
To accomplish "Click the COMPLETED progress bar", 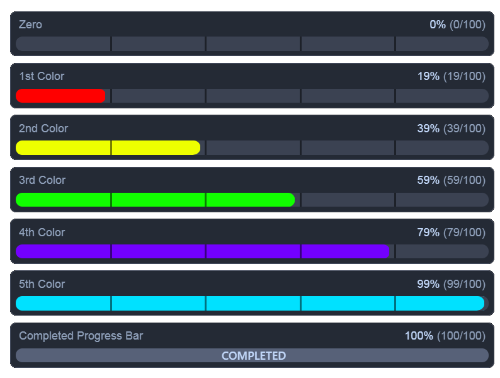I will (x=252, y=355).
